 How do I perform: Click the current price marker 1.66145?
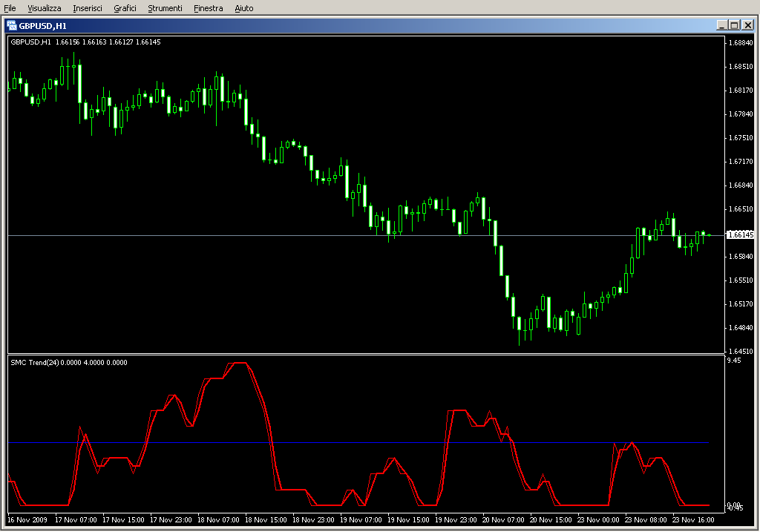pos(741,235)
